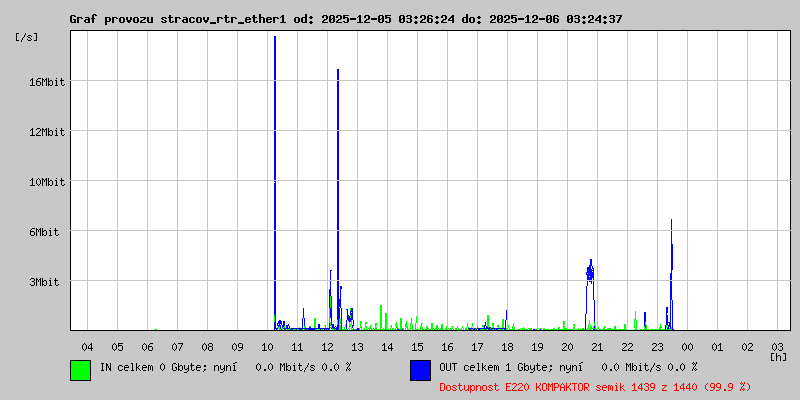This screenshot has height=400, width=800.
Task: Click the '09' hour axis label
Action: coord(237,347)
